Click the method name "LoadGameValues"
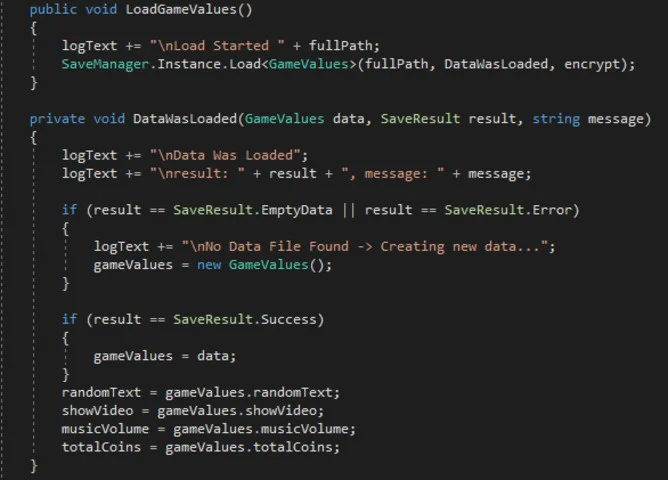Viewport: 668px width, 480px height. click(181, 9)
